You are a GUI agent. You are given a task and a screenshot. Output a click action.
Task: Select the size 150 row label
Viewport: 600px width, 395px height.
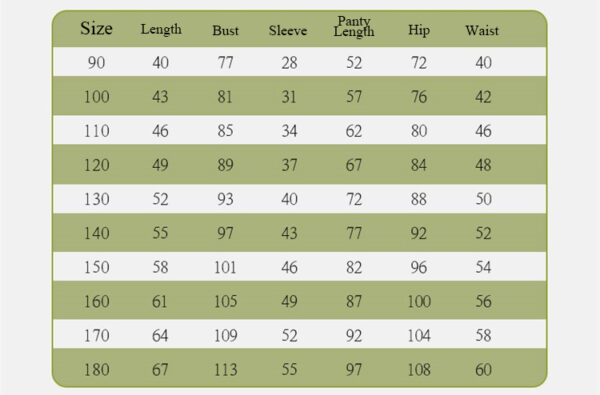96,267
